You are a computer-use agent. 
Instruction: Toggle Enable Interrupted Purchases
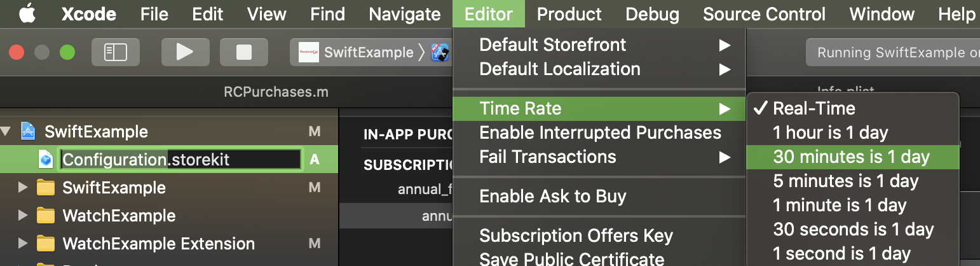pos(599,132)
